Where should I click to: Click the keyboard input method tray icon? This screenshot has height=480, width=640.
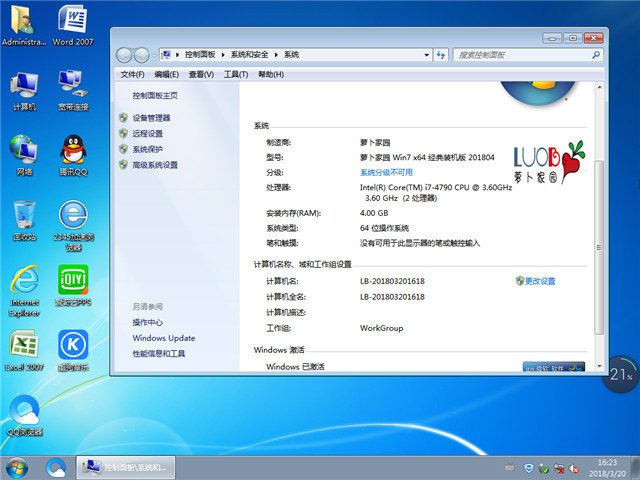[x=509, y=468]
